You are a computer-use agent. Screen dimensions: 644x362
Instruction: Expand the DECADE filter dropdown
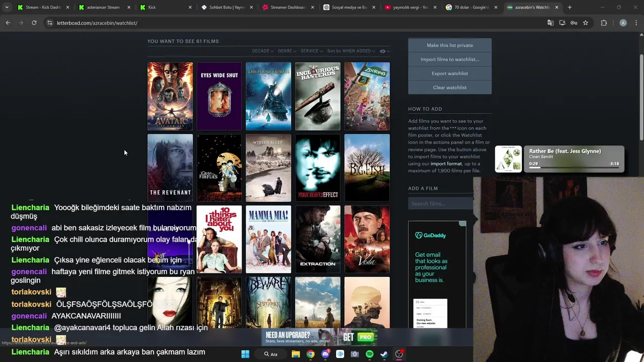click(263, 51)
